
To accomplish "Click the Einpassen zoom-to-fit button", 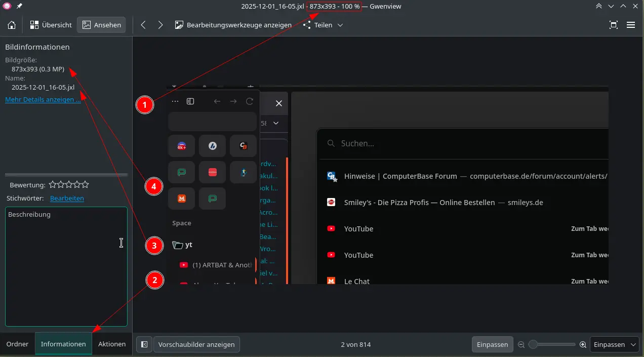I will pyautogui.click(x=492, y=344).
